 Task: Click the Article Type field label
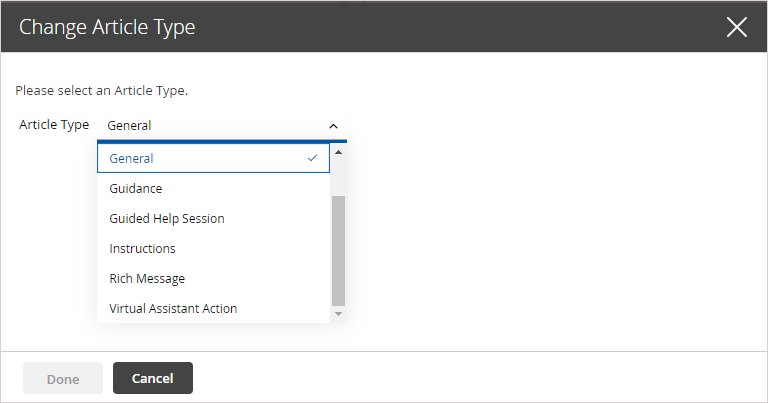point(54,125)
